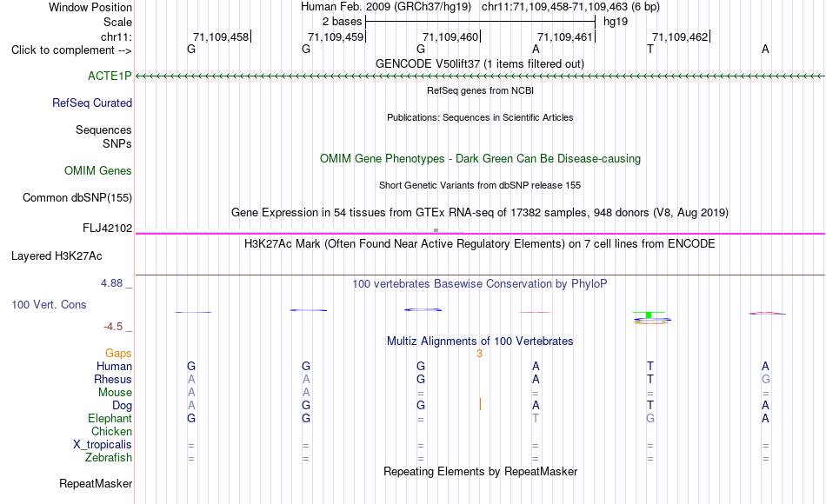Screen dimensions: 826x504
Task: Click Publications: Sequences in Scientific Articles title
Action: pyautogui.click(x=480, y=117)
